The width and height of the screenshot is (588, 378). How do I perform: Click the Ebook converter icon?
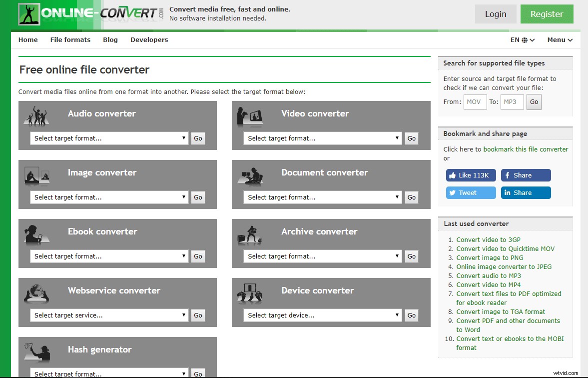click(x=36, y=233)
